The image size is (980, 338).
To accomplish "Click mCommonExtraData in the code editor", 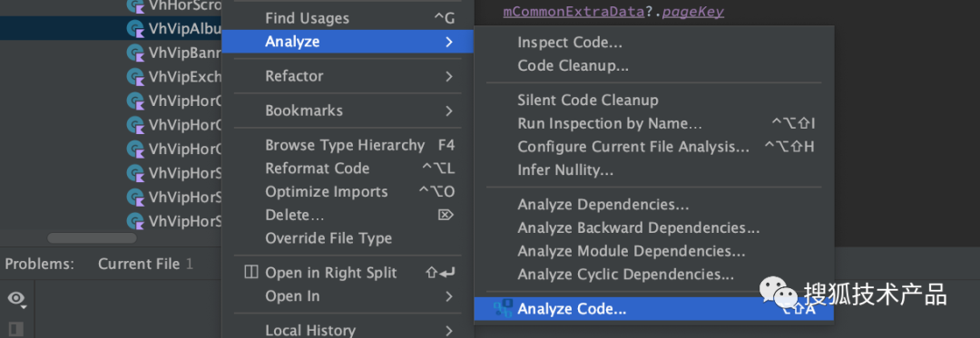I will [573, 13].
